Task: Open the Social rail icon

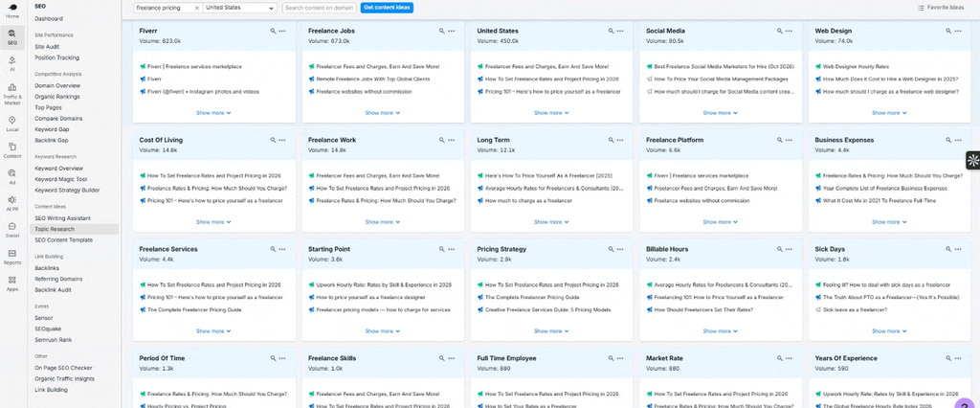Action: coord(11,230)
